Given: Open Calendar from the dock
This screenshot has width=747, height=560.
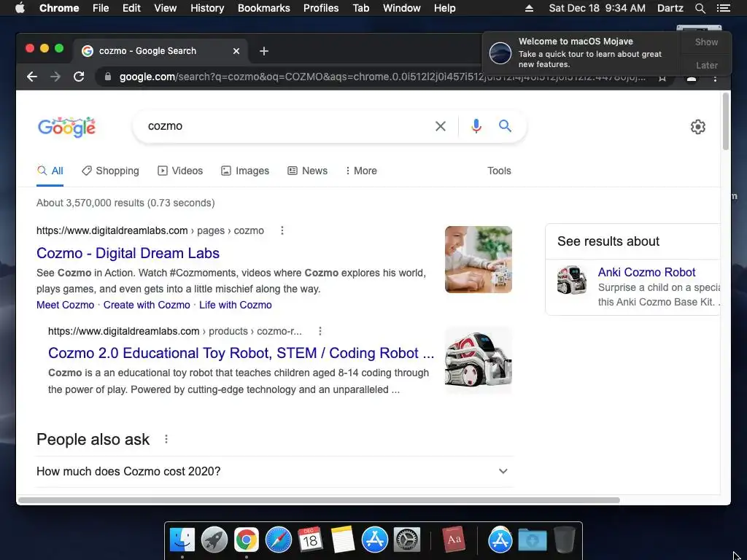Looking at the screenshot, I should click(310, 540).
